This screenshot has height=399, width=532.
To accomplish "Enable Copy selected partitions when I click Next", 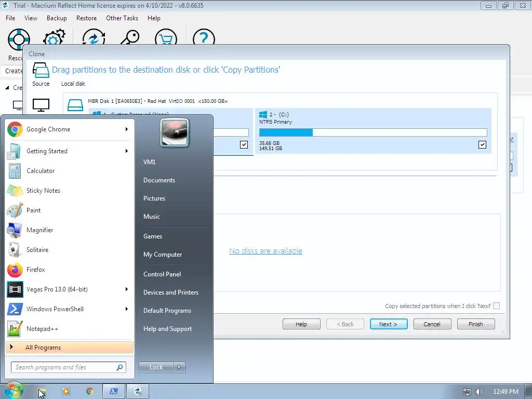I will [x=496, y=305].
